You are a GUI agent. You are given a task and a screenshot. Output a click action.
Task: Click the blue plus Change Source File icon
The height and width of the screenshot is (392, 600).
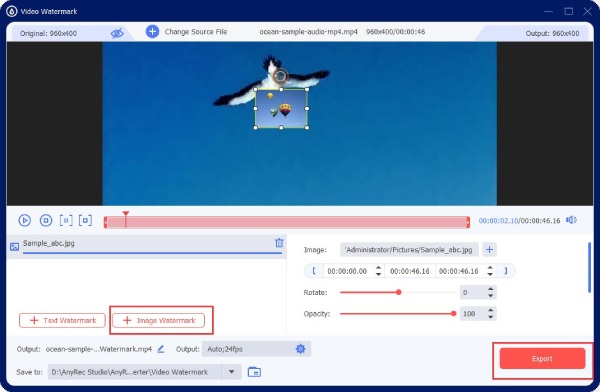coord(152,31)
